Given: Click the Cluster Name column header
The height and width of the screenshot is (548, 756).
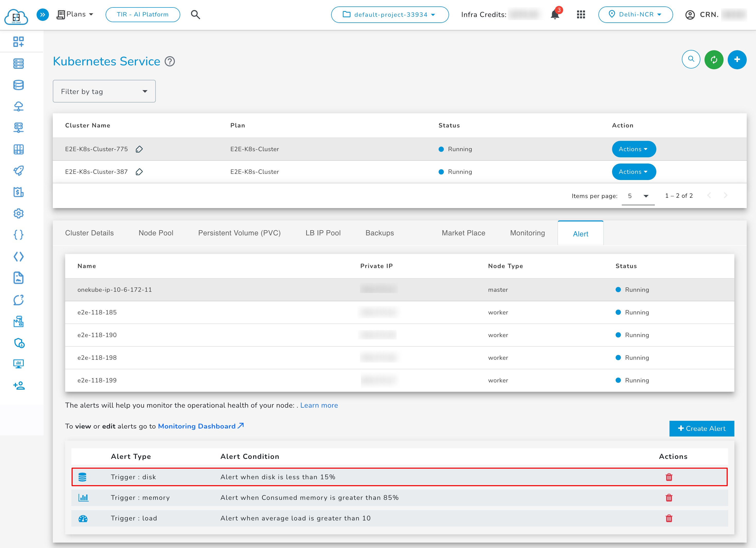Looking at the screenshot, I should (x=88, y=125).
